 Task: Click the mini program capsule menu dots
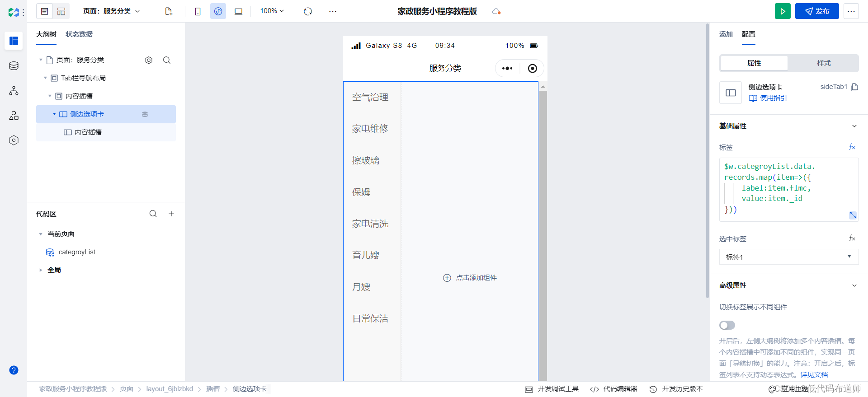pyautogui.click(x=507, y=68)
